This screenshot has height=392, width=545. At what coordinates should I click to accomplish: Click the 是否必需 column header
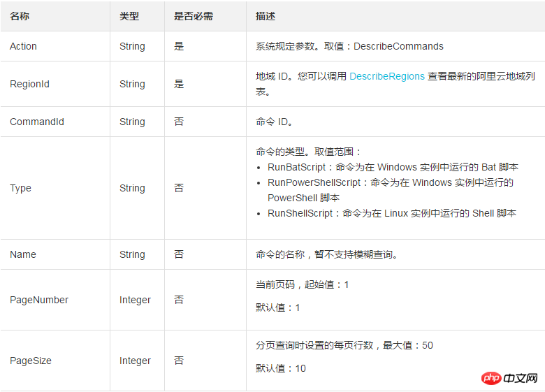pyautogui.click(x=194, y=16)
